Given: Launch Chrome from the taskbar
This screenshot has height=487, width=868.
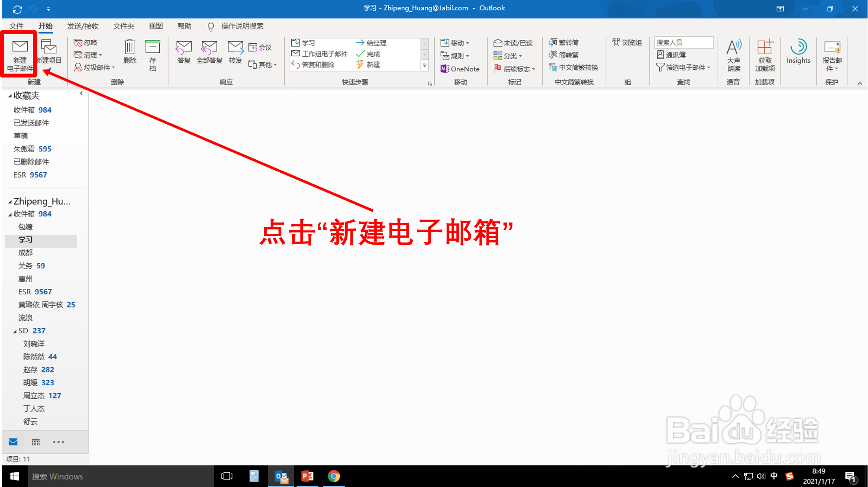Looking at the screenshot, I should coord(334,476).
